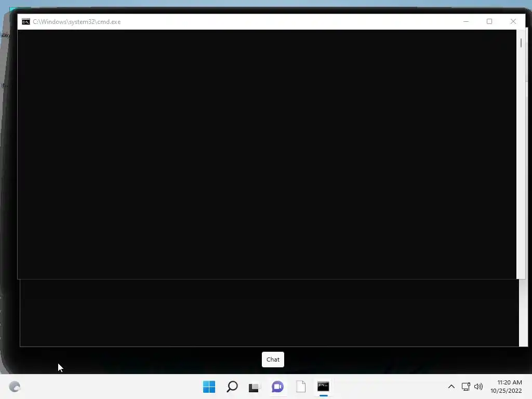
Task: Select the cmd.exe taskbar icon
Action: point(323,387)
